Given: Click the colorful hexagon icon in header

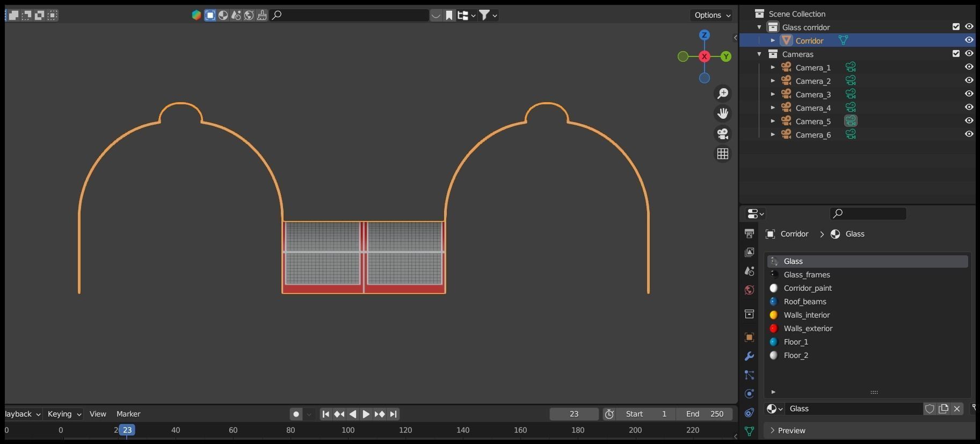Looking at the screenshot, I should coord(197,15).
